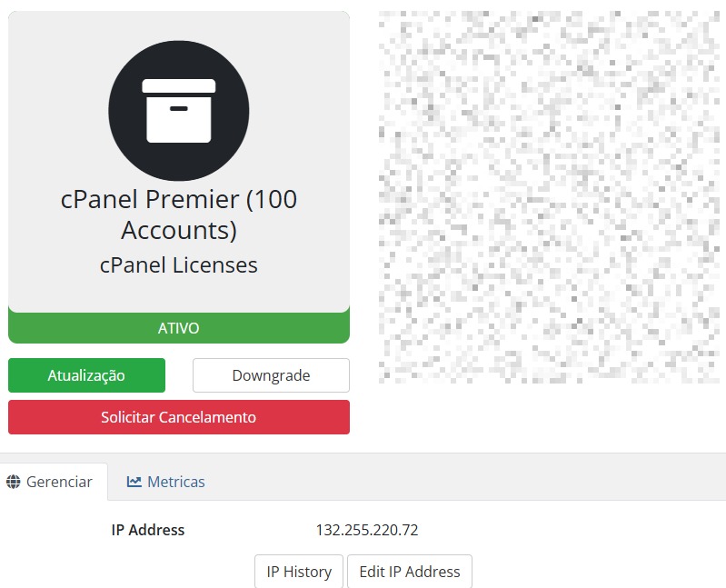Click the green ATIVO status bar

pyautogui.click(x=178, y=328)
